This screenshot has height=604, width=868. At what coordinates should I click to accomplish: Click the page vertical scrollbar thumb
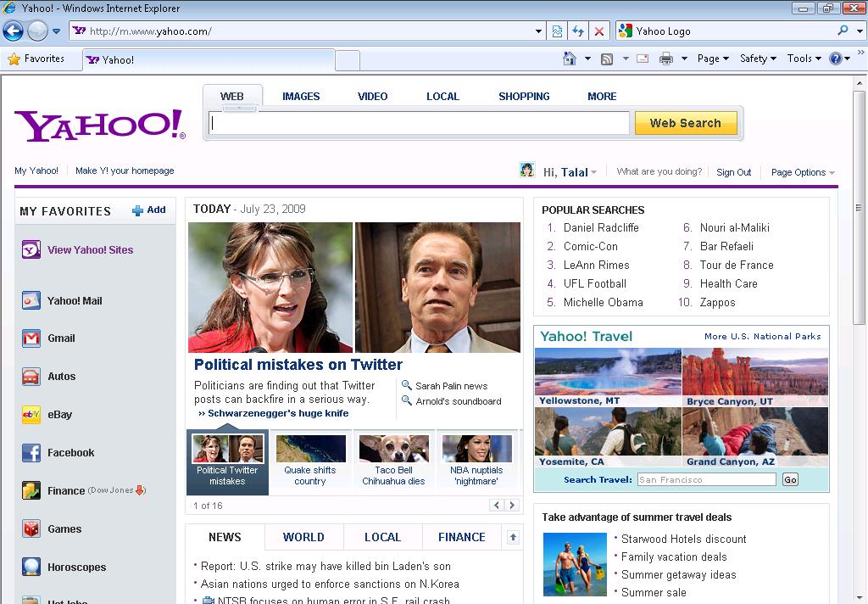pos(860,208)
